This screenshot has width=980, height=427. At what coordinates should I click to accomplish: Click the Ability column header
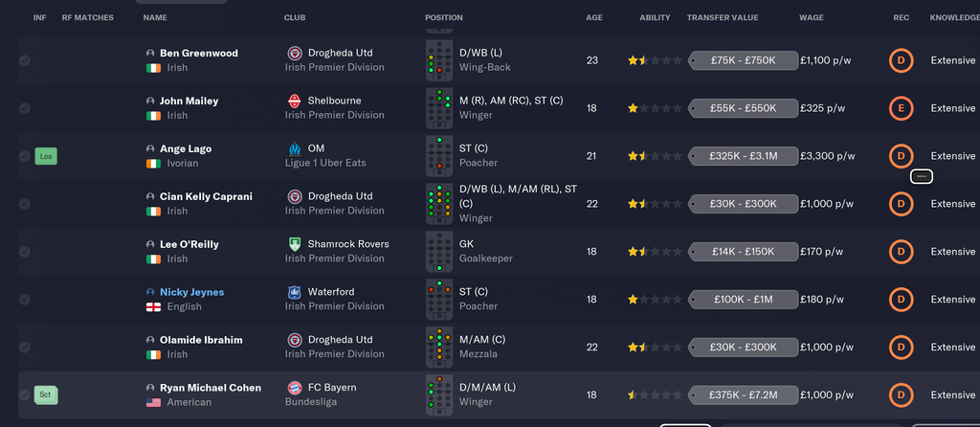[x=655, y=17]
